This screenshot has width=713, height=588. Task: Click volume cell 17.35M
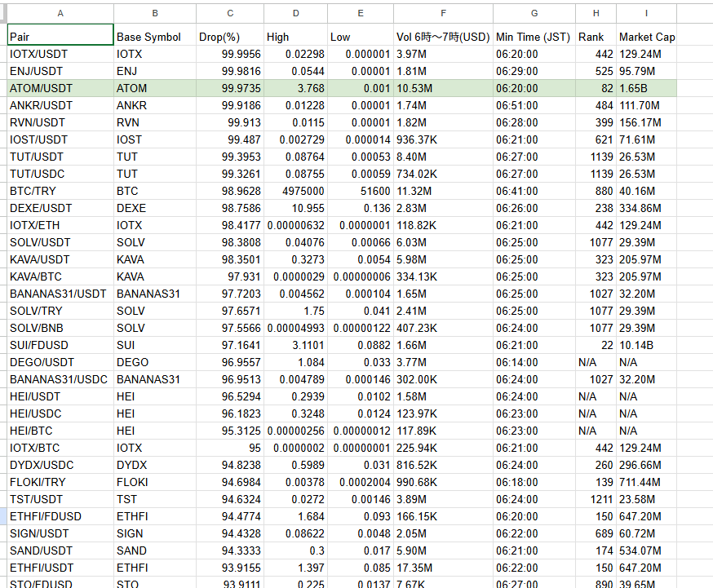[443, 568]
